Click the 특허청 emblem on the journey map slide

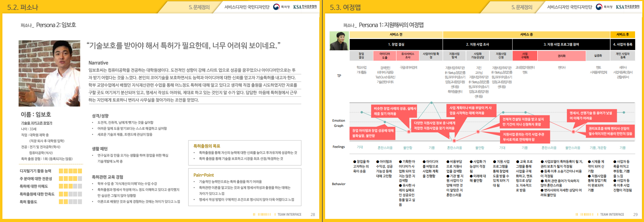tap(599, 7)
